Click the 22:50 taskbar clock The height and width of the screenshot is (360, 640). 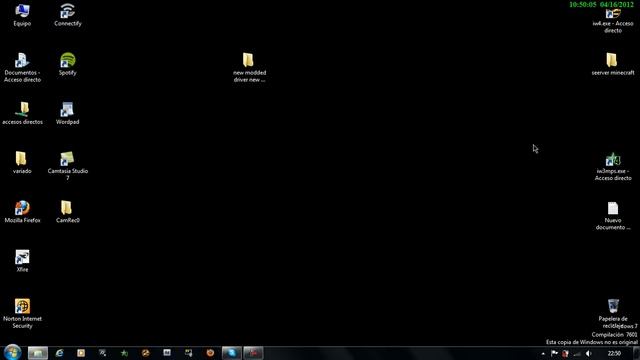(614, 353)
